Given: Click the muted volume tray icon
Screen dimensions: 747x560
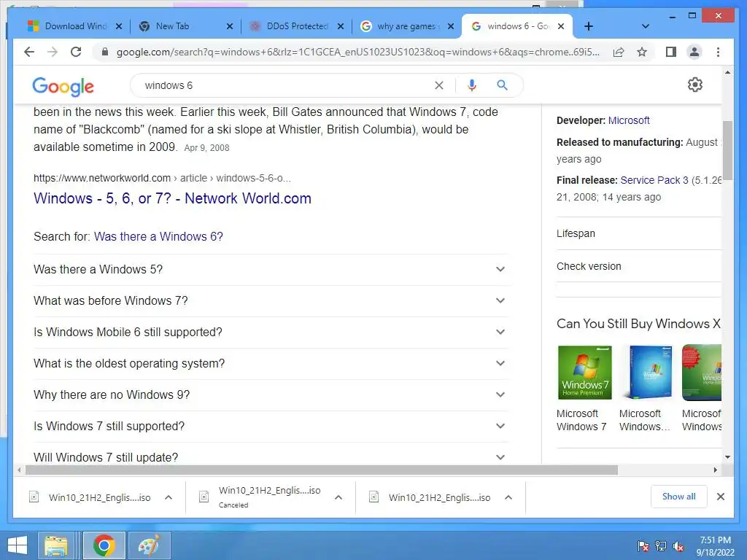Looking at the screenshot, I should click(678, 546).
